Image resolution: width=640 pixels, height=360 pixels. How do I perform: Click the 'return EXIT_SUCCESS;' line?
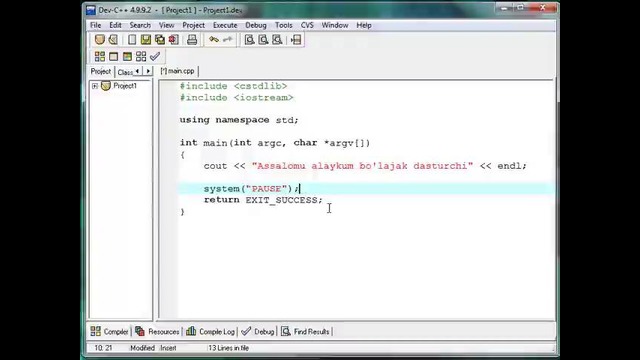click(263, 200)
